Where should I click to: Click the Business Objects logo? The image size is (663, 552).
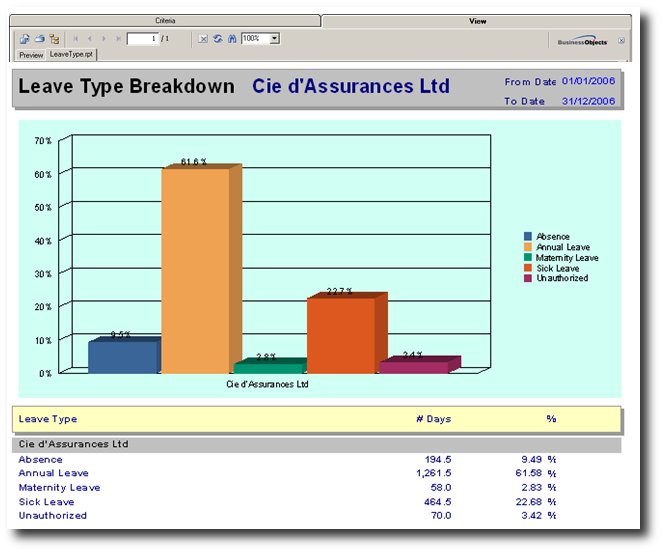(x=582, y=41)
